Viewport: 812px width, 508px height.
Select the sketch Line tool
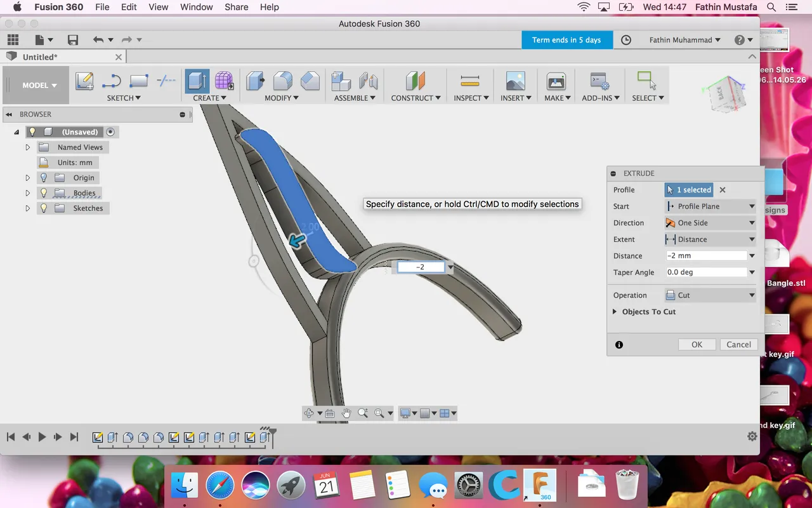(x=112, y=81)
